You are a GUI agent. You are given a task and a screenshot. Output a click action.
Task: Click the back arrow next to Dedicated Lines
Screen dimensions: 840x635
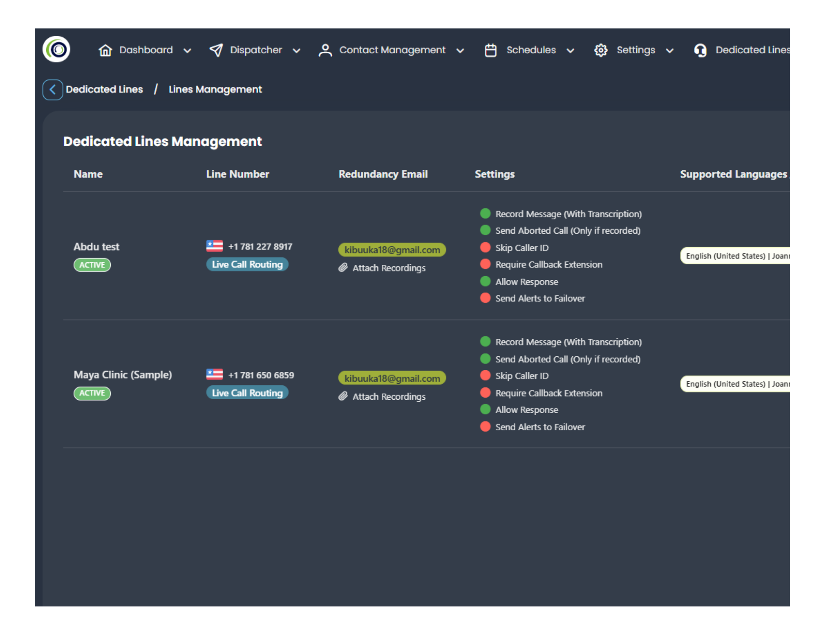click(52, 90)
